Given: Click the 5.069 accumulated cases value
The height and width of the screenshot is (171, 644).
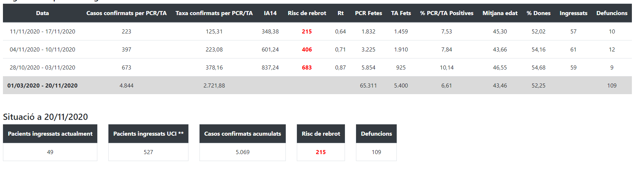Looking at the screenshot, I should click(x=242, y=152).
